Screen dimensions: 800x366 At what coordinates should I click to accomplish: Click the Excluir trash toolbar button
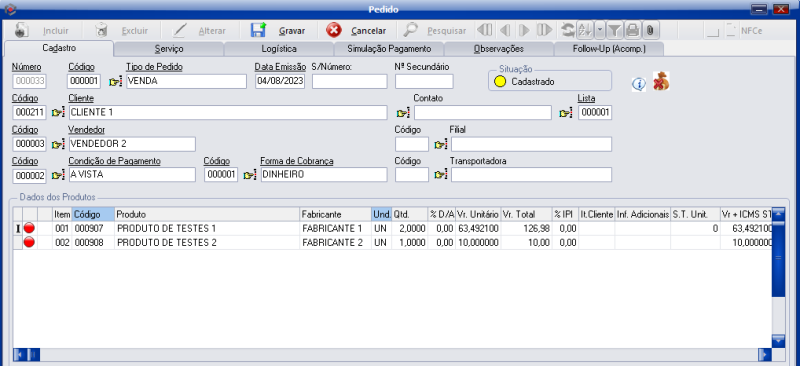point(121,31)
